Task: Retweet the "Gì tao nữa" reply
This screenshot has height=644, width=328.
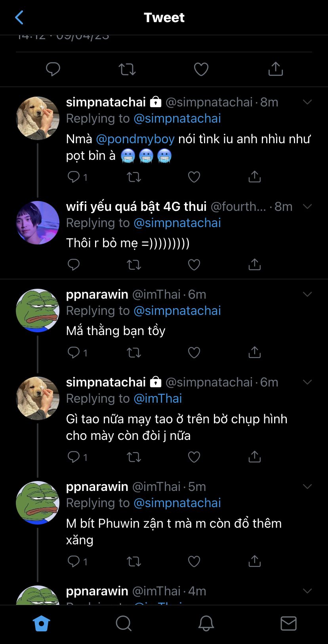Action: (134, 457)
